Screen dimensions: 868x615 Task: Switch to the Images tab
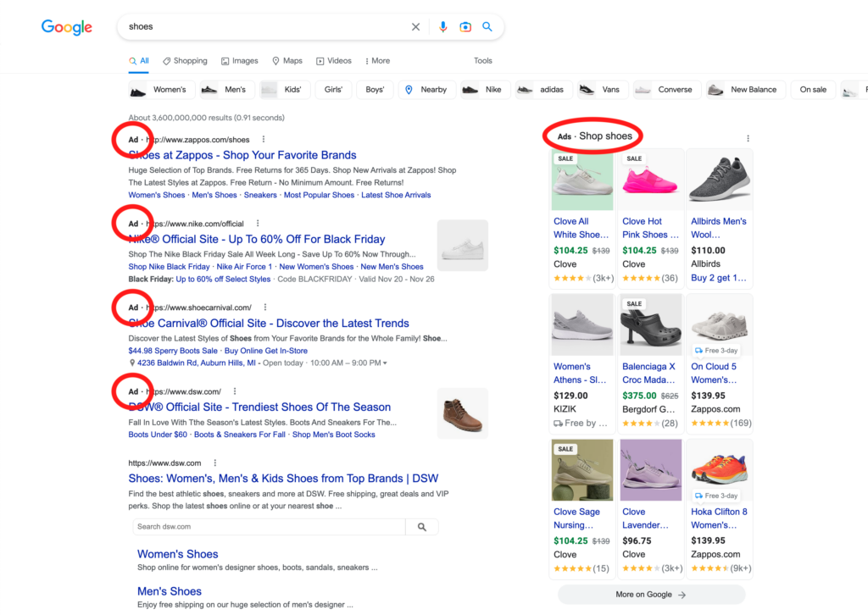click(x=240, y=61)
